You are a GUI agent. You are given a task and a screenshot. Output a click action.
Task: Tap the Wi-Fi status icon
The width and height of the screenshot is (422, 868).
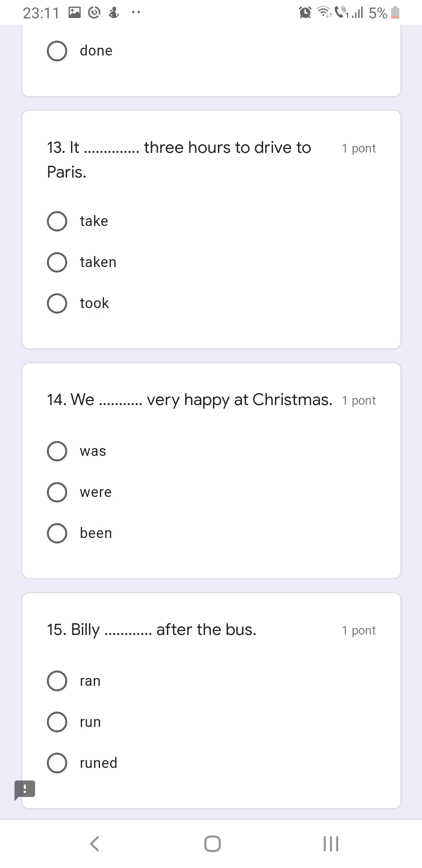click(324, 13)
